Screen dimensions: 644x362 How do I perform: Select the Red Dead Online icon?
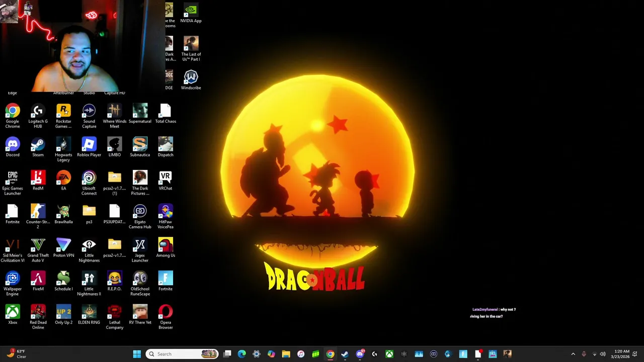coord(38,317)
